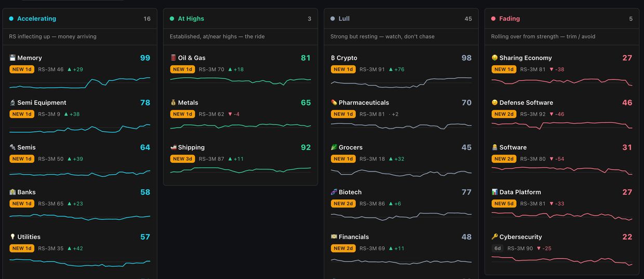Open the Cybersecurity sector title
Viewport: 644px width, 279px height.
point(520,237)
